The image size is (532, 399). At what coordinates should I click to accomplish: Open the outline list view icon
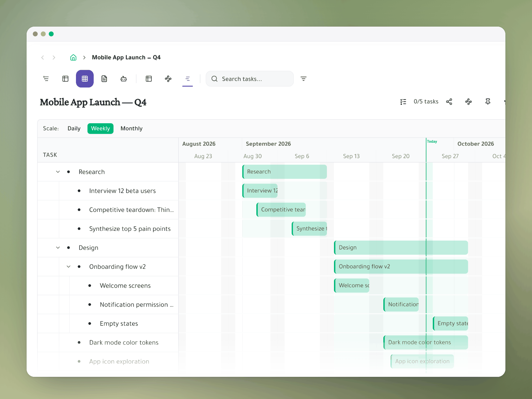click(x=46, y=79)
